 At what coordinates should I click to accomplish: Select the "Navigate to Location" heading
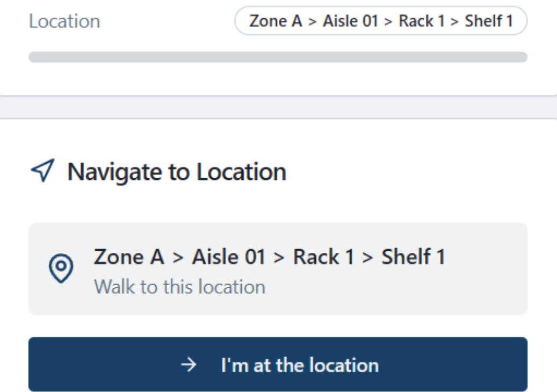click(177, 172)
